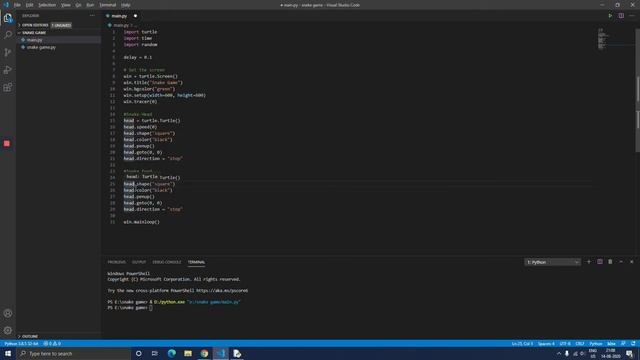Maximize the terminal panel size

click(x=621, y=262)
